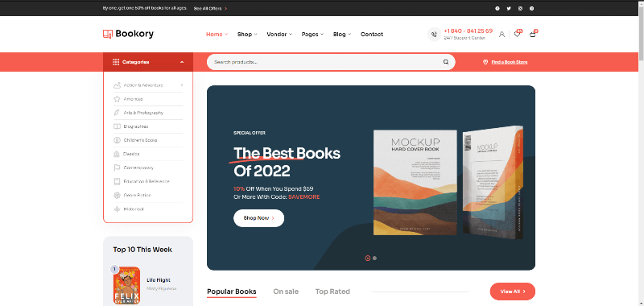Click the author name Misty Figueroa
Screen dimensions: 644x306
coord(162,289)
